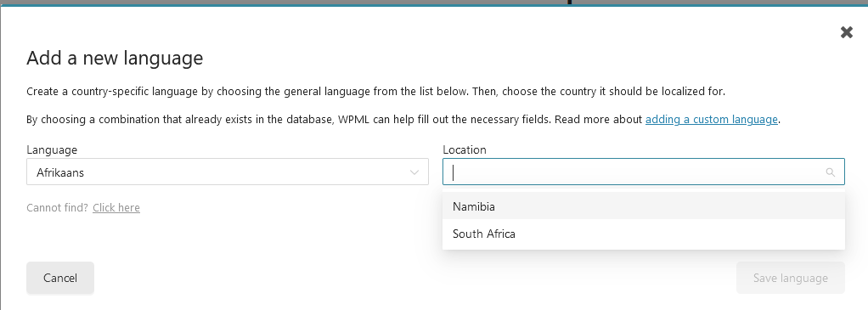The image size is (868, 310).
Task: Click the magnifier icon in Location field
Action: [830, 172]
